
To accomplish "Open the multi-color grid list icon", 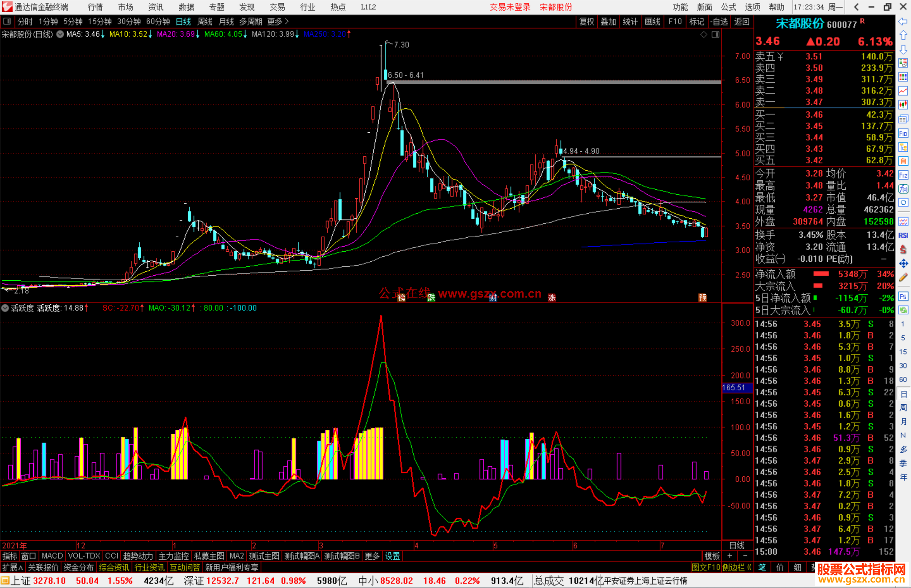I will 903,77.
